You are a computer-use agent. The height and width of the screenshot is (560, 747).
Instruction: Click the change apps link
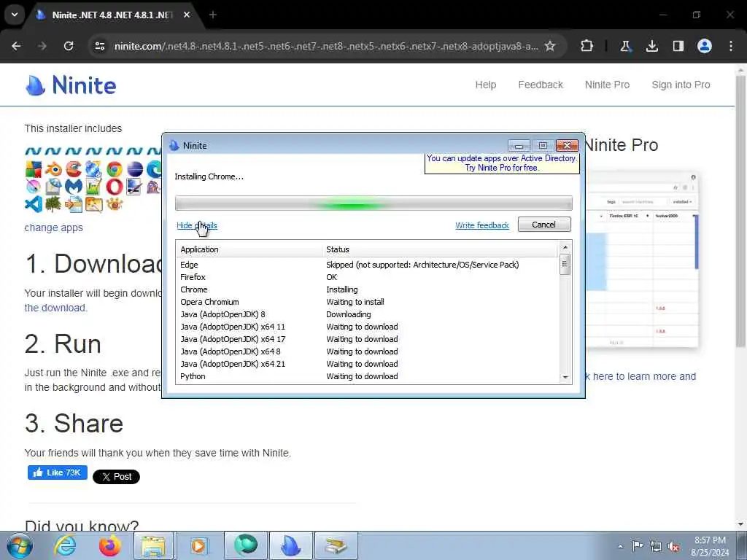point(54,227)
